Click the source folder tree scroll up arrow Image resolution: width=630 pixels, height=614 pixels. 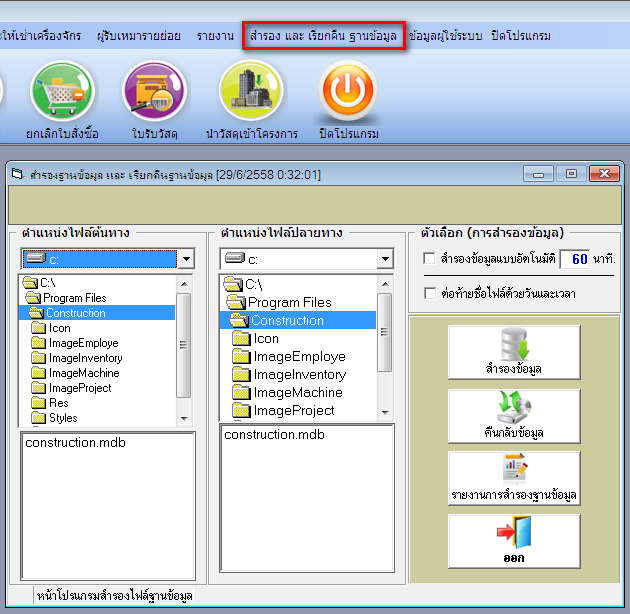(184, 284)
